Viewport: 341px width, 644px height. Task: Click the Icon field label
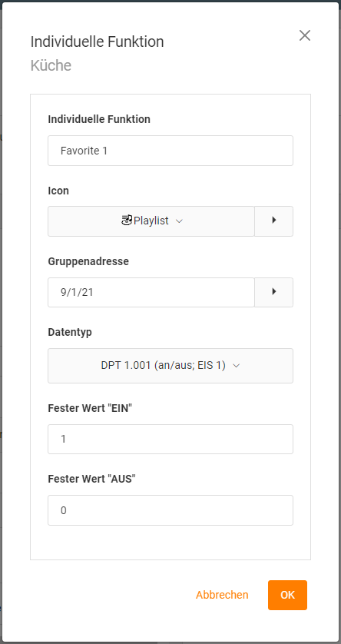coord(58,191)
